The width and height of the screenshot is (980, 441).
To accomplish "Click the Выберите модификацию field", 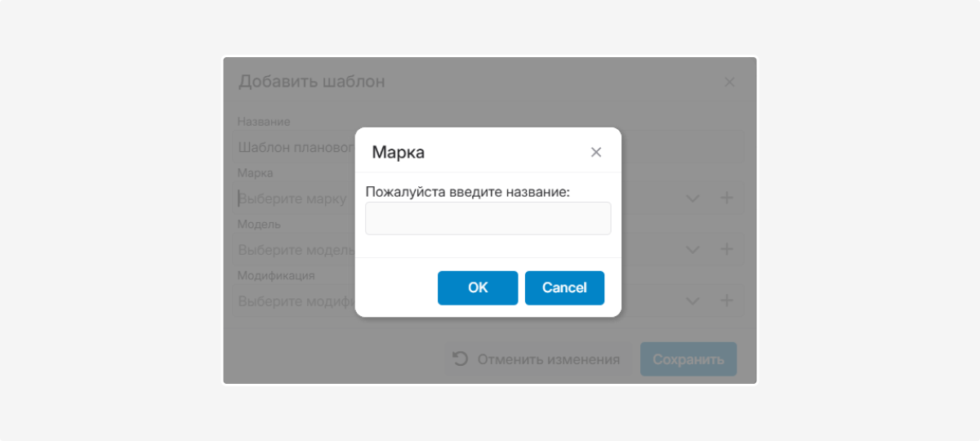I will point(294,301).
